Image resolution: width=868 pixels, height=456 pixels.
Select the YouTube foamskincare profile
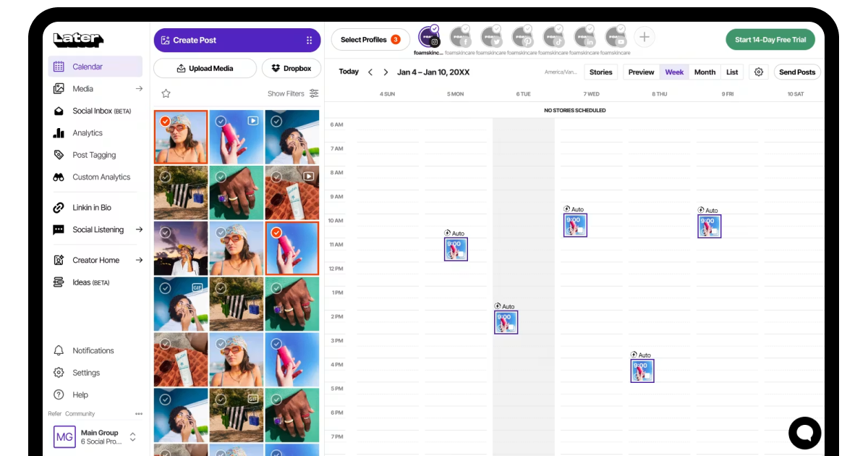[616, 37]
